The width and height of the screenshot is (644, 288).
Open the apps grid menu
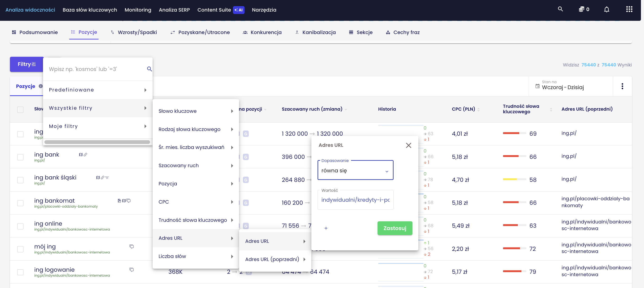click(x=629, y=9)
